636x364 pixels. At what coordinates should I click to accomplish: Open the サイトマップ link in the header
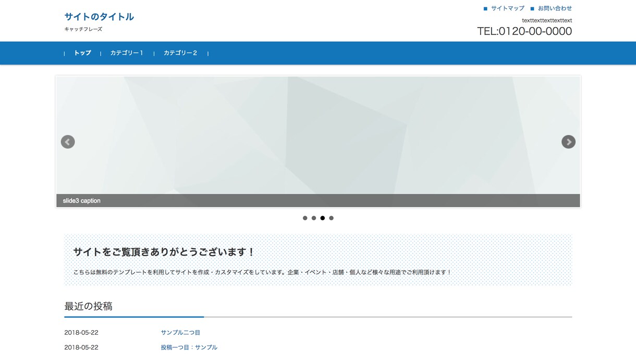507,8
